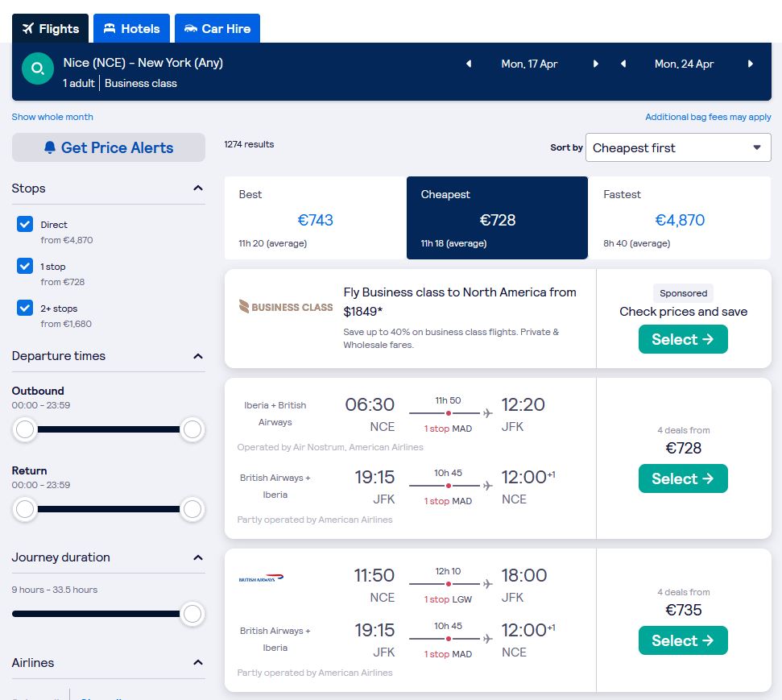The width and height of the screenshot is (782, 700).
Task: Select the €735 flight deal
Action: point(683,640)
